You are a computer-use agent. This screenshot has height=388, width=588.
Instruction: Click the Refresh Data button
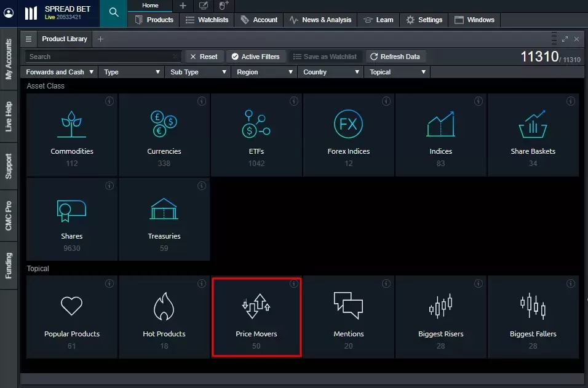pyautogui.click(x=394, y=57)
